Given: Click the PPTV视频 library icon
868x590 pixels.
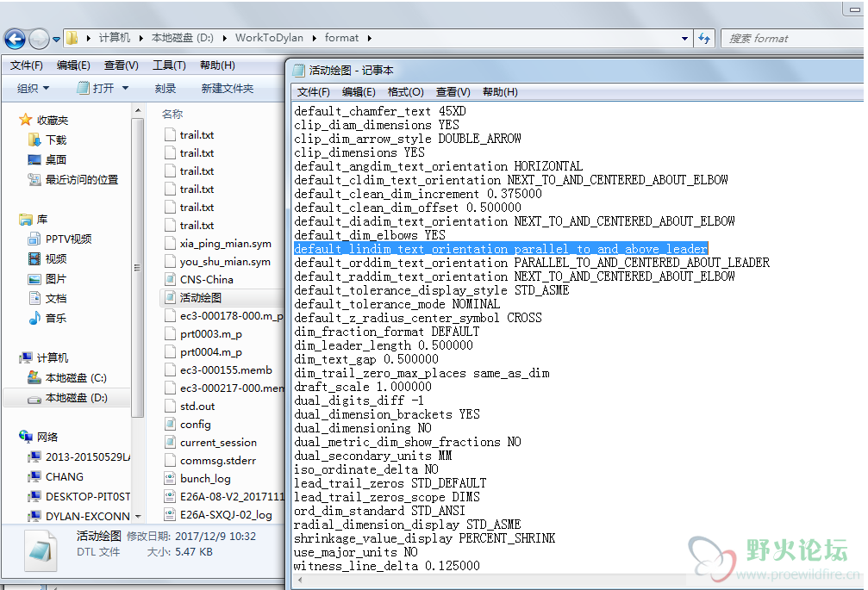Looking at the screenshot, I should 34,239.
